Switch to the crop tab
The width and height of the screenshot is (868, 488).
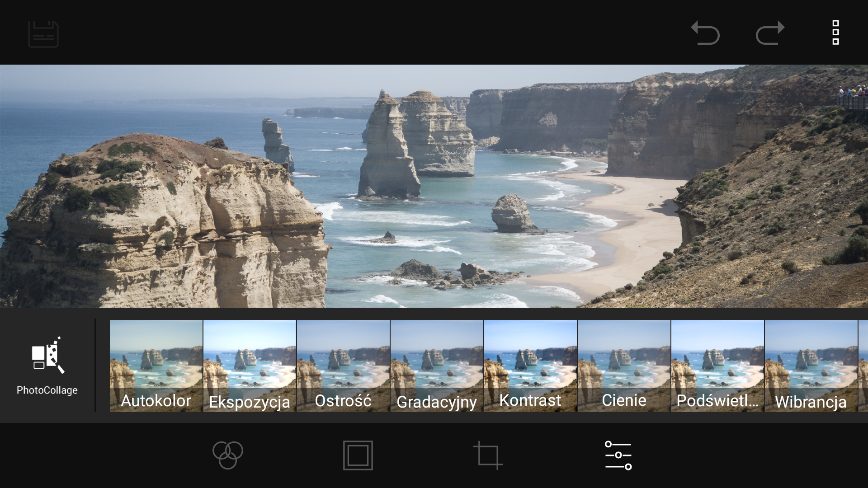point(488,455)
